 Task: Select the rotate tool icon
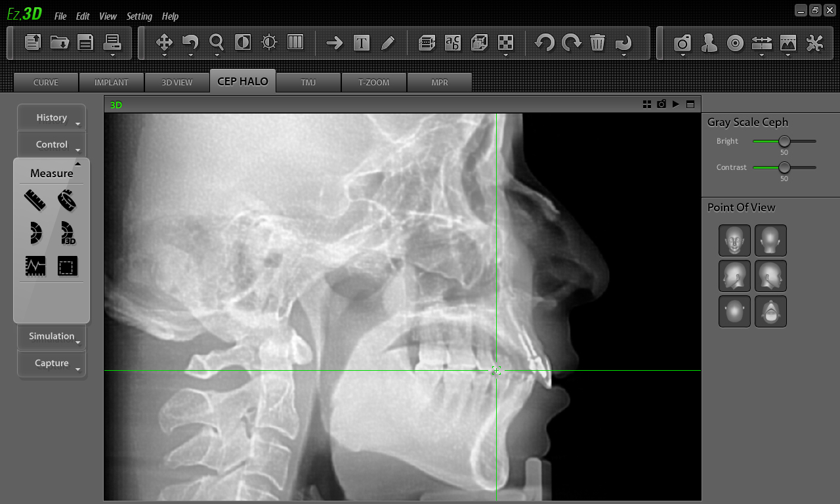[190, 43]
